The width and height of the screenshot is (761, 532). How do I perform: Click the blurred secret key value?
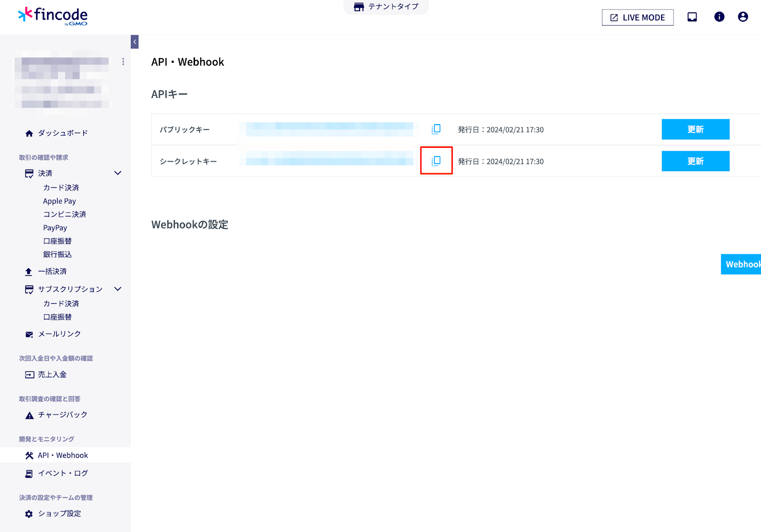(x=330, y=158)
